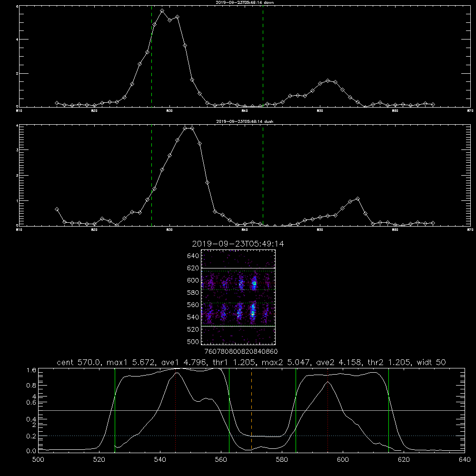Click the left green dashed line in the dawn plot

151,56
